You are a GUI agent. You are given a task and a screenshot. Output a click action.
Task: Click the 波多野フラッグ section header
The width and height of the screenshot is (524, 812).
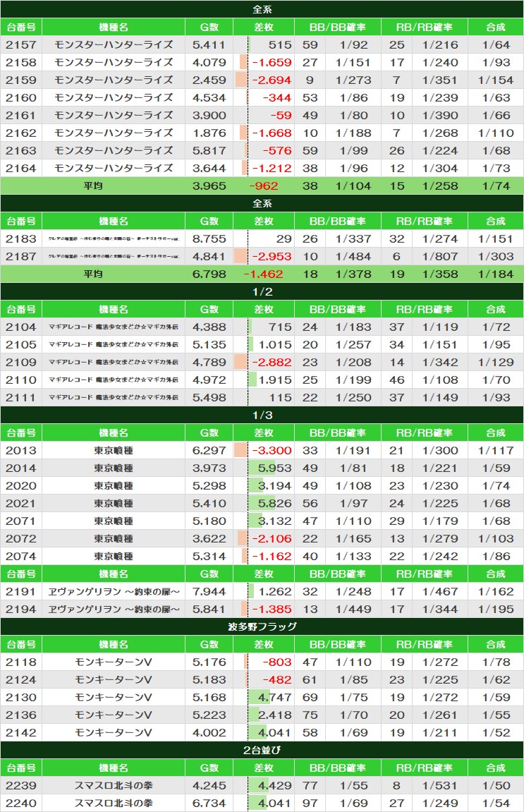tap(262, 626)
